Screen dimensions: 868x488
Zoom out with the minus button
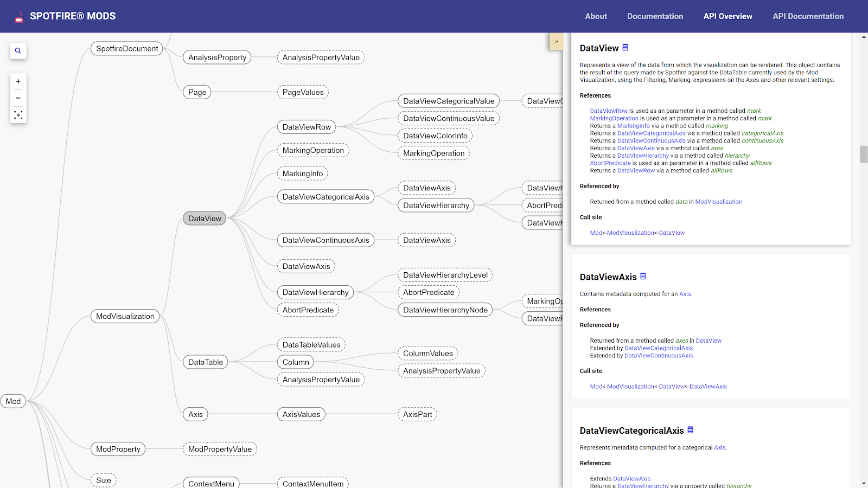click(x=18, y=98)
